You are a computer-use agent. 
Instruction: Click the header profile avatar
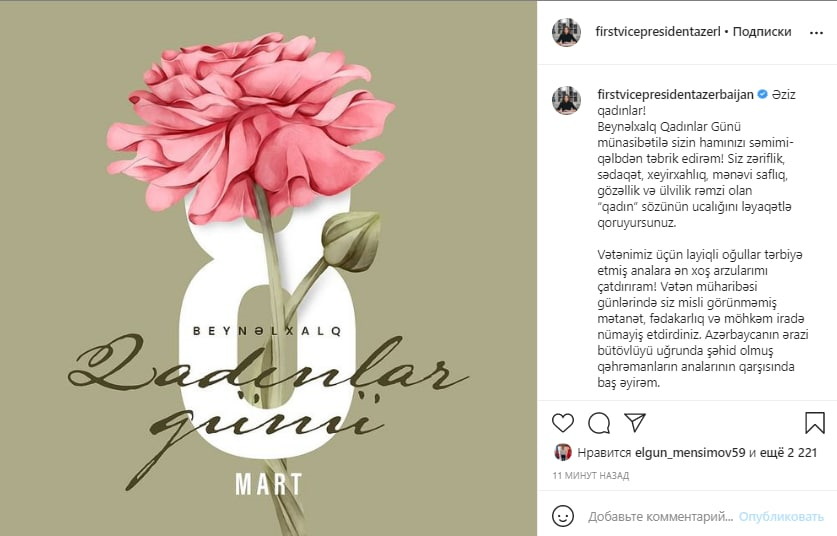(566, 32)
